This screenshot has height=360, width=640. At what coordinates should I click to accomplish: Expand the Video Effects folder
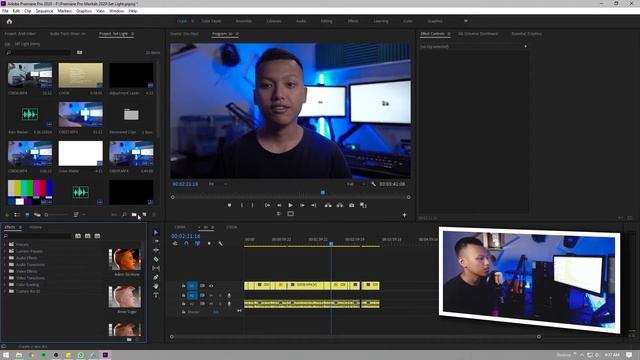point(5,271)
